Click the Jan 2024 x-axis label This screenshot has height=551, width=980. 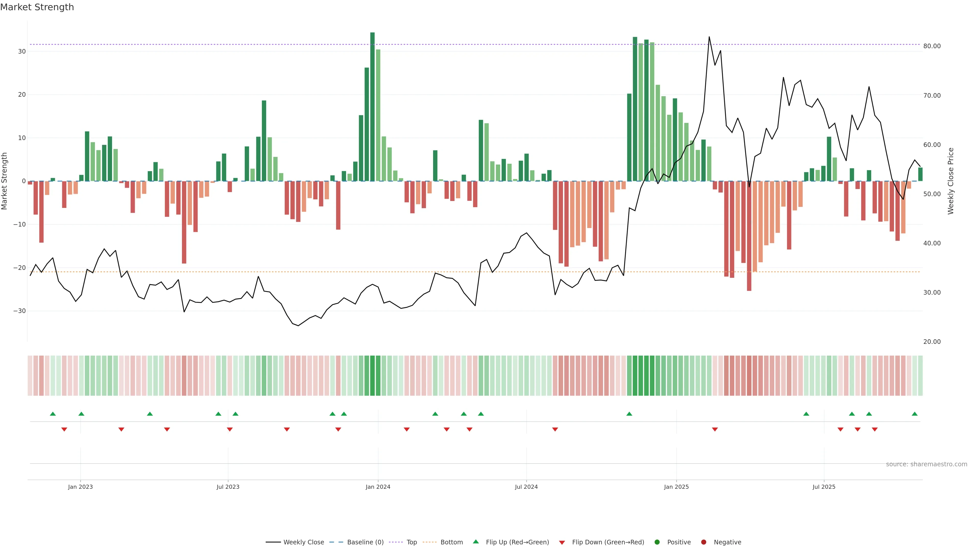coord(378,487)
